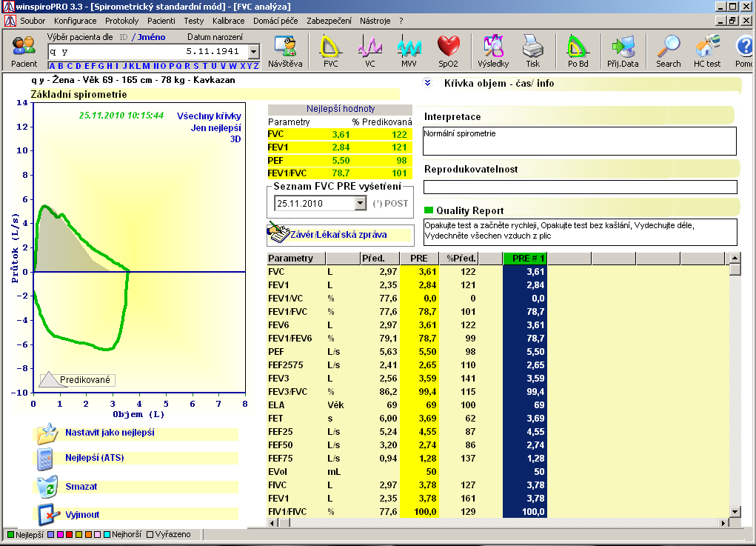Image resolution: width=756 pixels, height=546 pixels.
Task: Click the green Quality Report indicator
Action: pos(428,210)
